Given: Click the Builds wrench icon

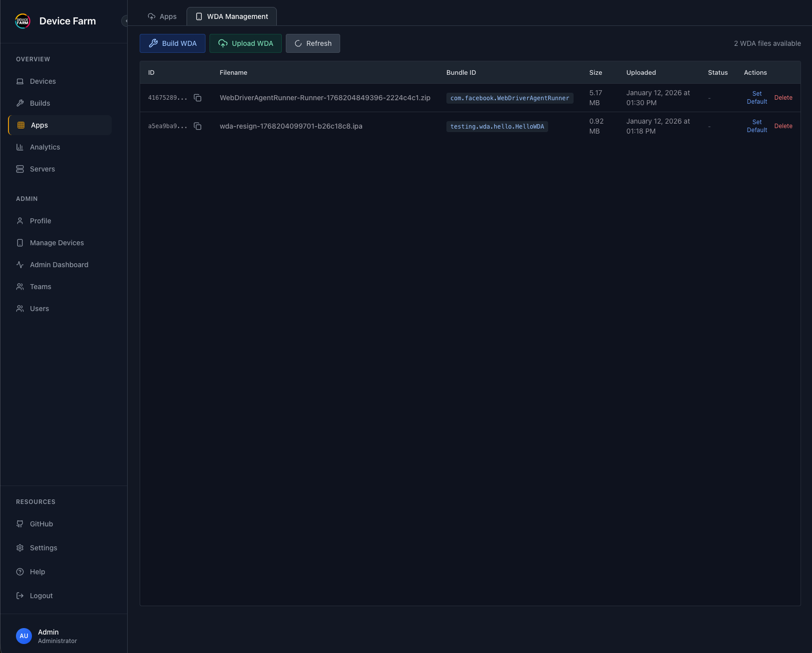Looking at the screenshot, I should tap(20, 103).
